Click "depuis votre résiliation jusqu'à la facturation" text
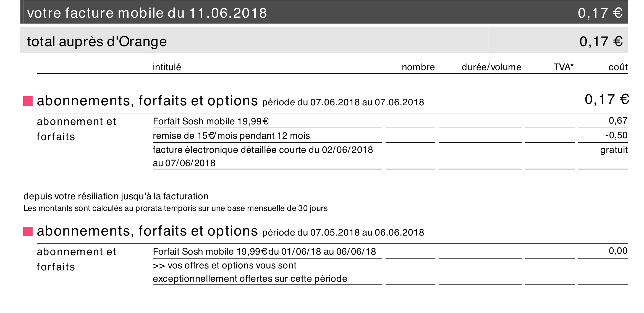Screen dimensions: 644x313 pyautogui.click(x=116, y=196)
